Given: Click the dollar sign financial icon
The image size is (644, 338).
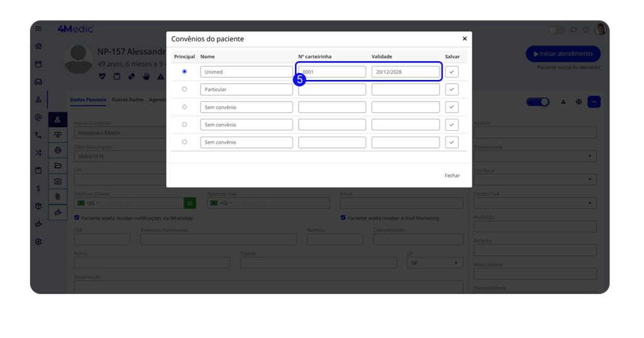Looking at the screenshot, I should (x=38, y=188).
